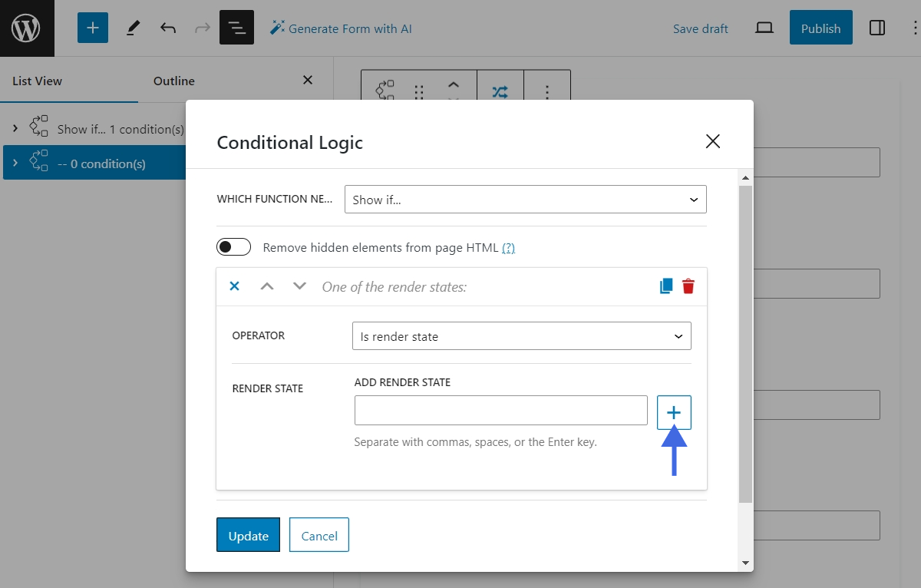921x588 pixels.
Task: Toggle Remove hidden elements from page HTML
Action: [234, 247]
